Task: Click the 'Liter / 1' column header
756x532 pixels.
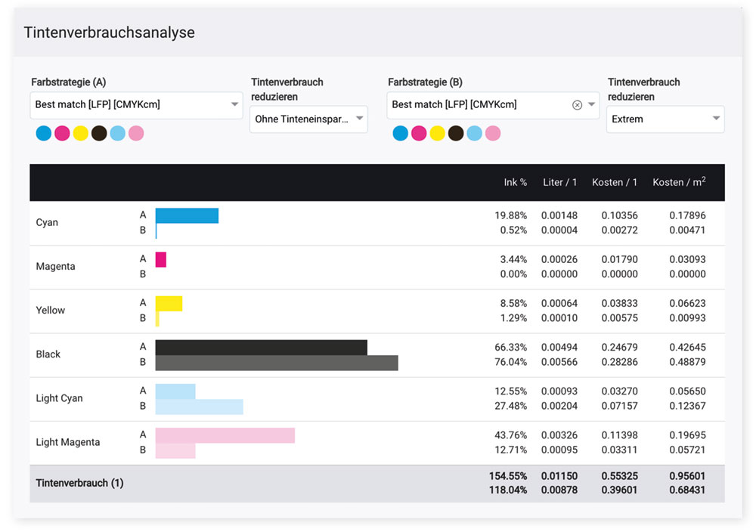Action: 559,183
